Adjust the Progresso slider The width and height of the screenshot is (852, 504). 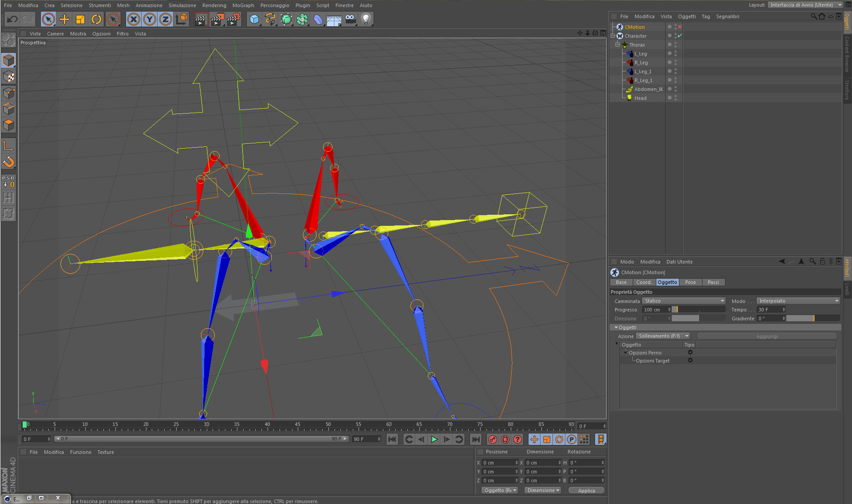(x=698, y=310)
